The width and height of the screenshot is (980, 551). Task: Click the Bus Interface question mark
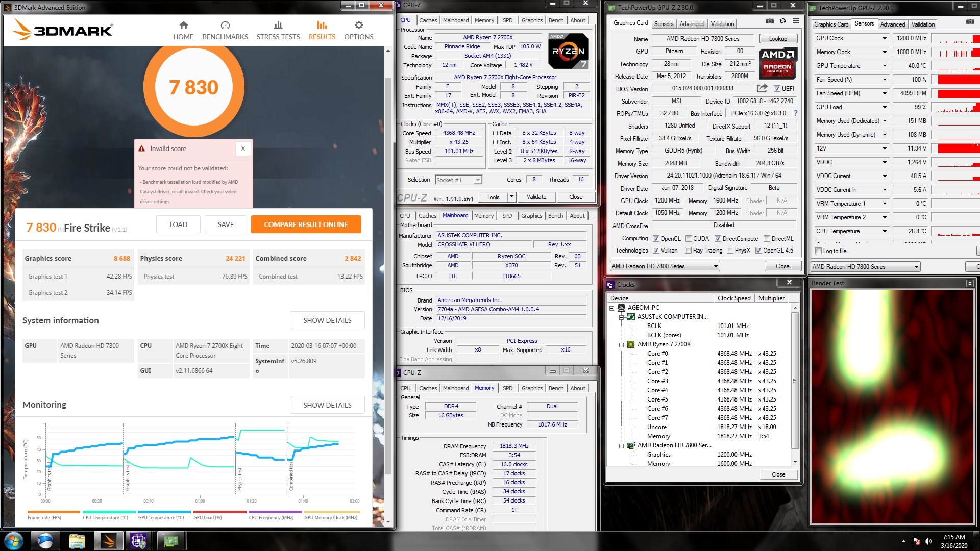pos(795,113)
